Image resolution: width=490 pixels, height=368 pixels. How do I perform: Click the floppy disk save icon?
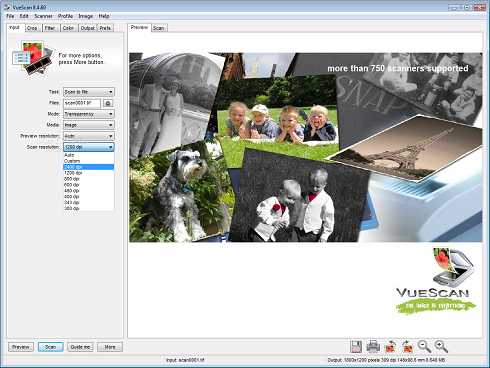tap(356, 347)
